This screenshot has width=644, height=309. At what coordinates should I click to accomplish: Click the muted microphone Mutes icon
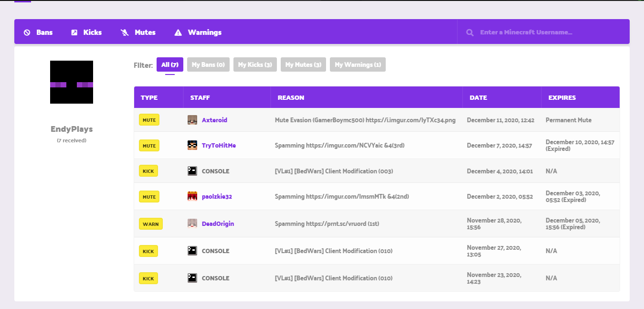tap(125, 32)
